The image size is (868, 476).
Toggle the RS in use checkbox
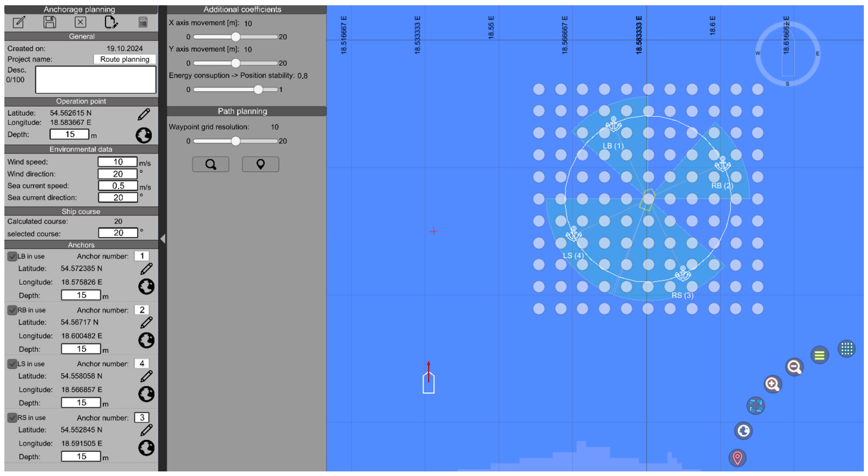click(x=12, y=418)
